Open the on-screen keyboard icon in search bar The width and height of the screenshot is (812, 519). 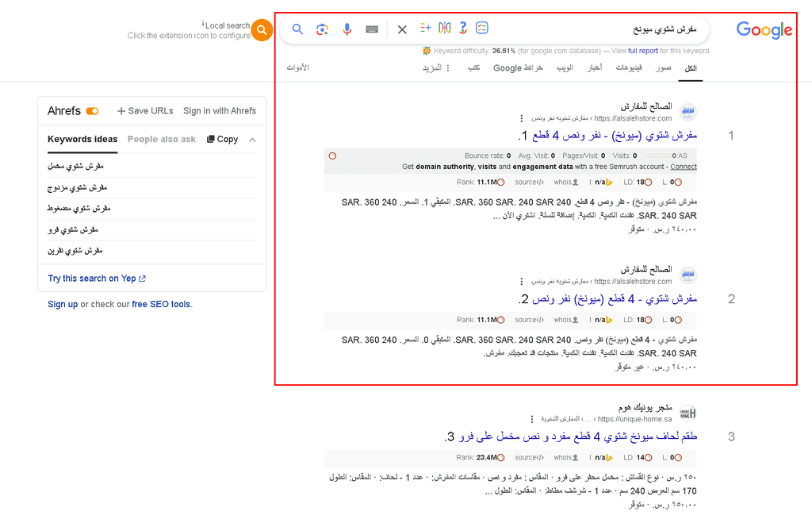click(x=372, y=29)
